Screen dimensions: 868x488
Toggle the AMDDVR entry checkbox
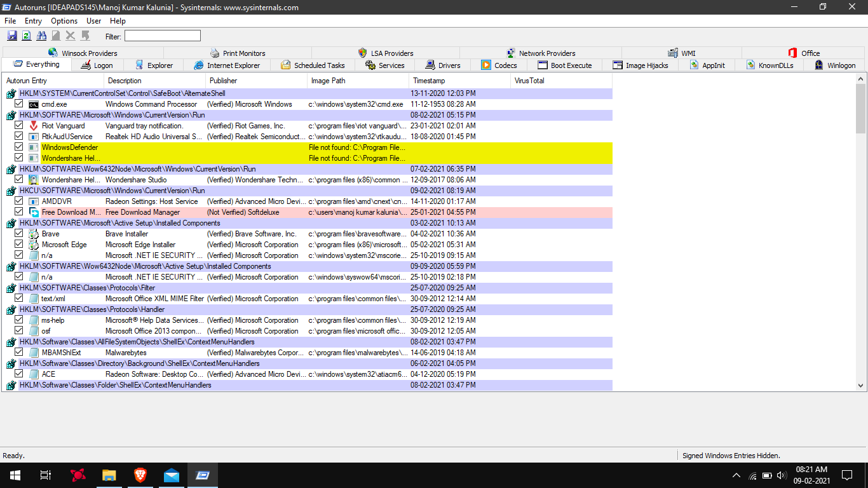pos(19,201)
